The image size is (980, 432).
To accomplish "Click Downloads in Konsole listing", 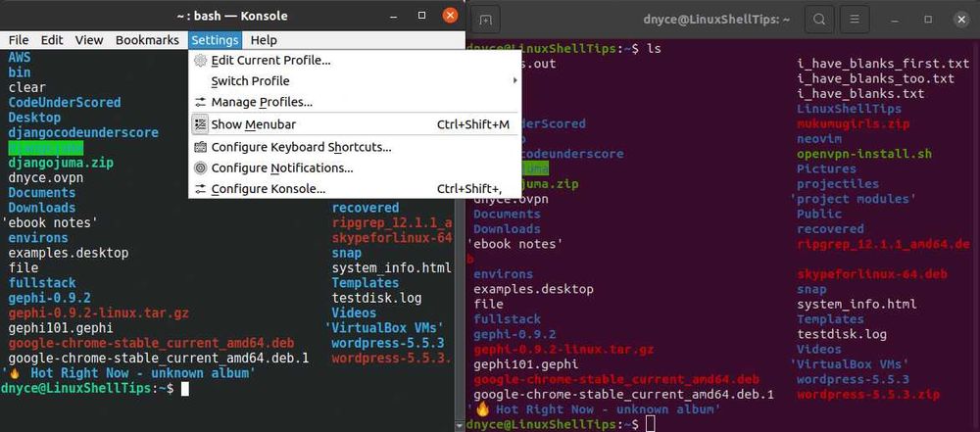I will pyautogui.click(x=42, y=208).
